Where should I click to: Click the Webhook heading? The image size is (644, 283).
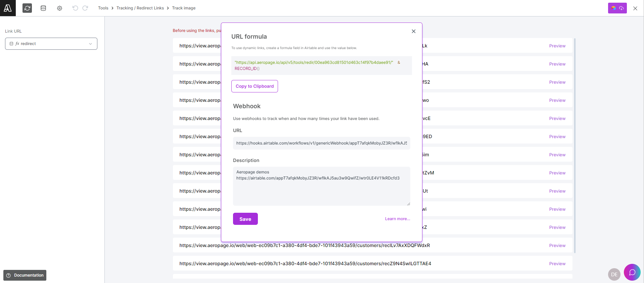[x=247, y=106]
